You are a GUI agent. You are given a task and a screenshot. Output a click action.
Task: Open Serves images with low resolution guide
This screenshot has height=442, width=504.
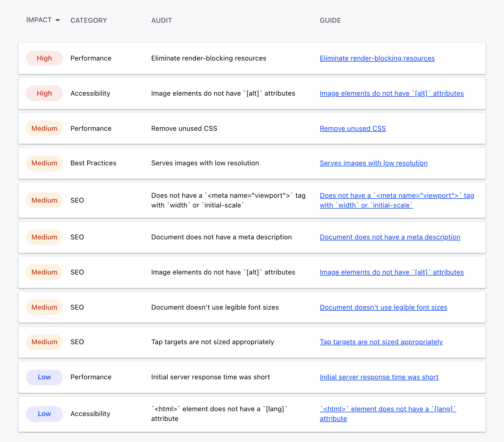[374, 163]
